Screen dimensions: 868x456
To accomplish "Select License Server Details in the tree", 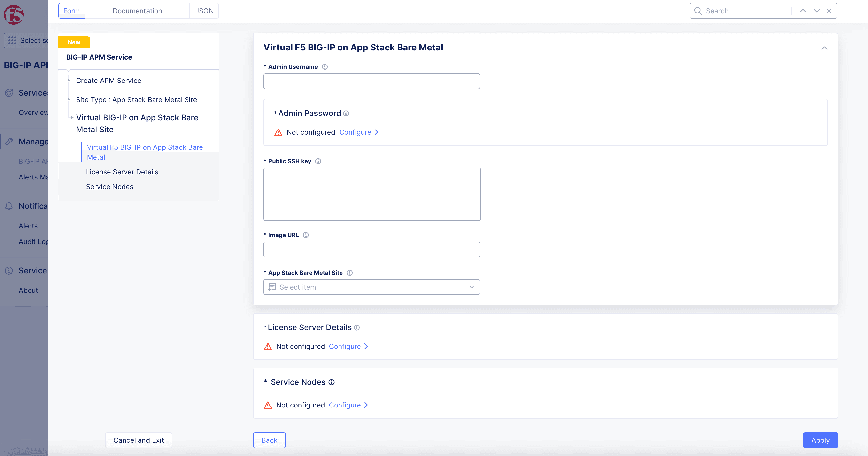I will tap(122, 172).
